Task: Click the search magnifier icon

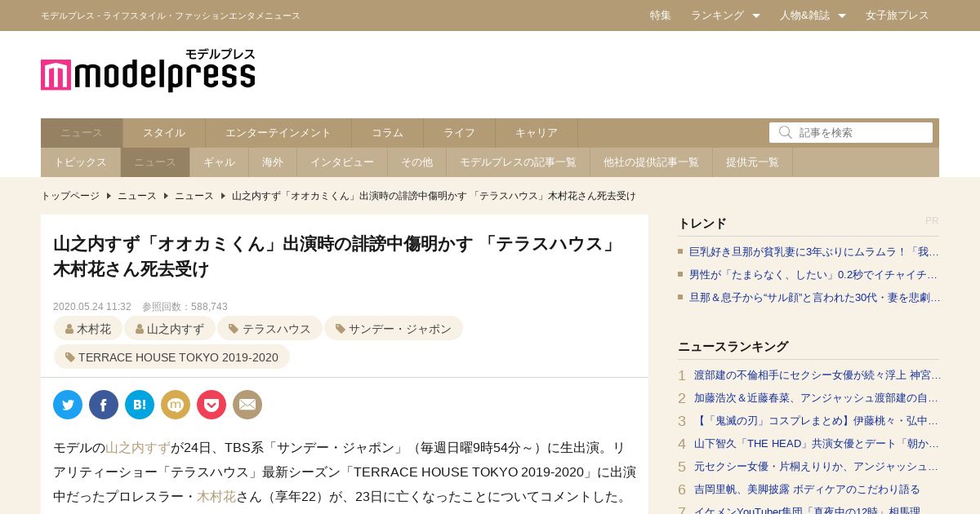Action: 786,132
